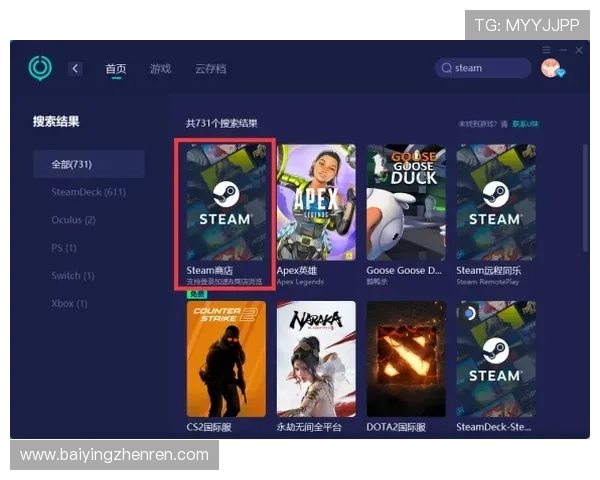Go back using the left arrow
600x480 pixels.
point(75,68)
